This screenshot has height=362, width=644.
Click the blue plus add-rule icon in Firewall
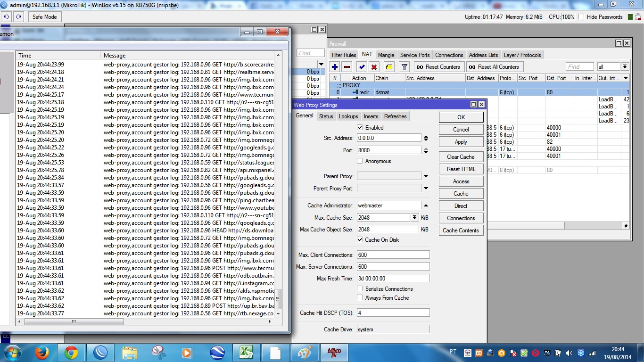[x=335, y=67]
